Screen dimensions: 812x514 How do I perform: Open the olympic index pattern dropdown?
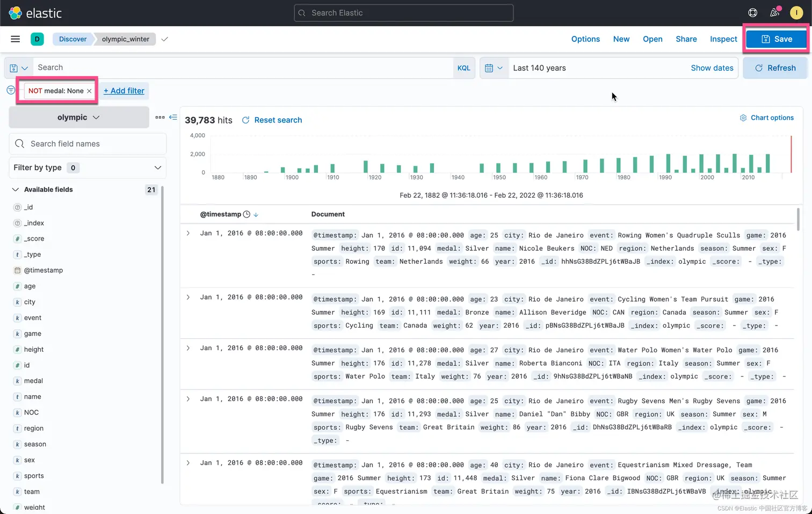click(79, 117)
